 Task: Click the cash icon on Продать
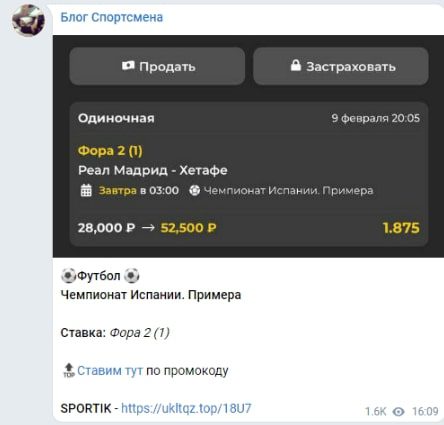click(128, 66)
